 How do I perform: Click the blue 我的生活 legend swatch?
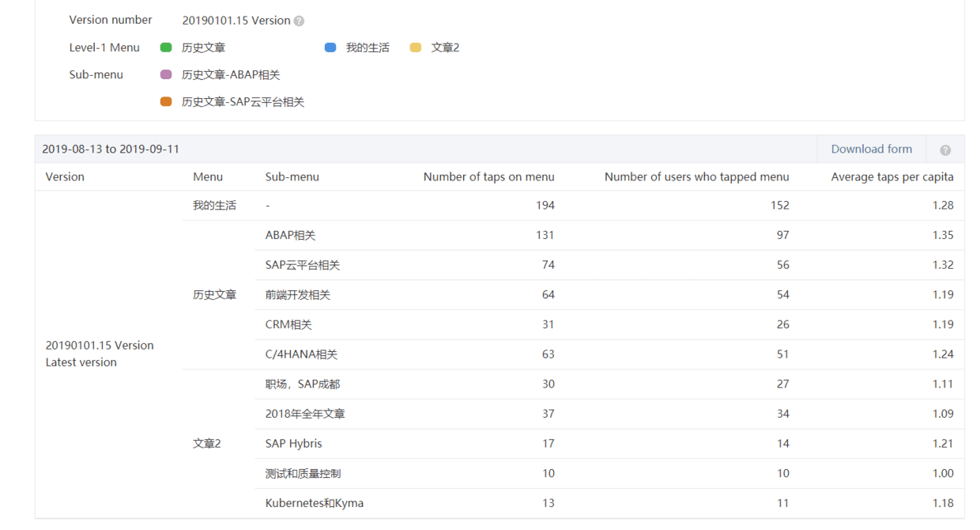click(330, 47)
